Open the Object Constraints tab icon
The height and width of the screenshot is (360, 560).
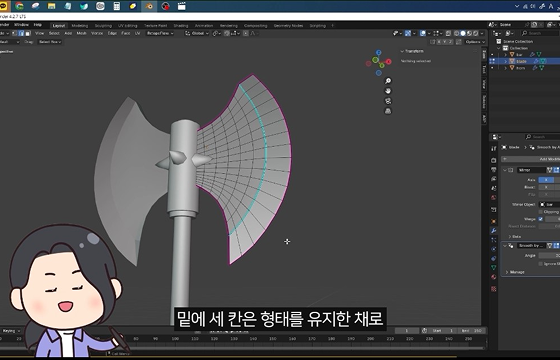(494, 259)
